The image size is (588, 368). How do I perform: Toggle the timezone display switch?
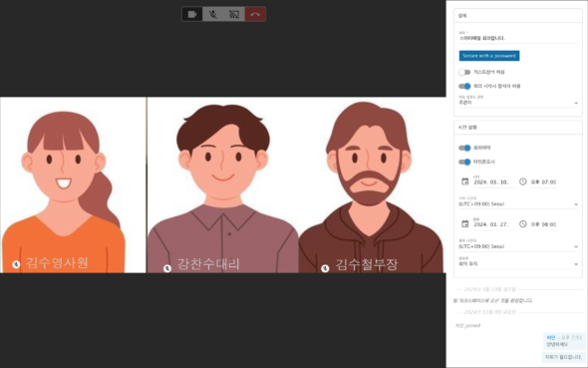pos(464,162)
